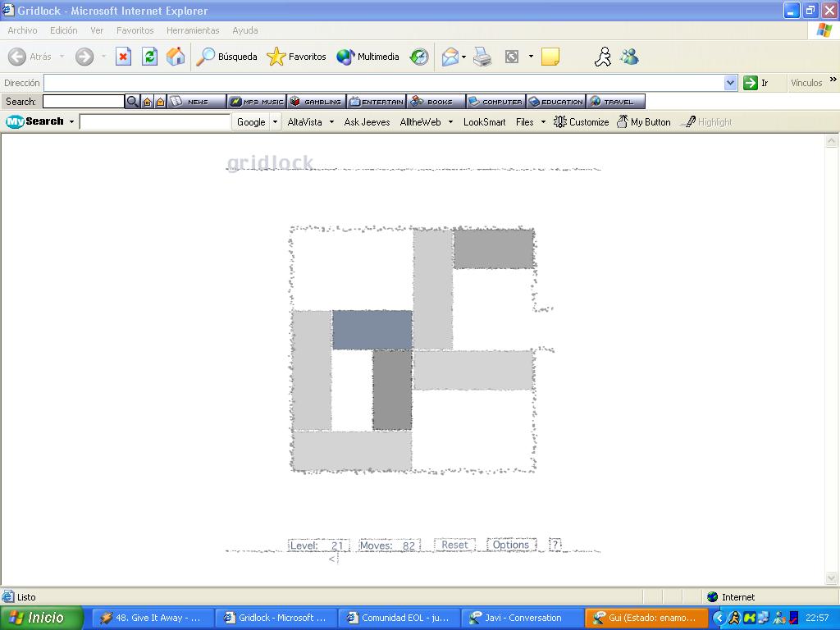The width and height of the screenshot is (840, 630).
Task: Click the gray edit toolbar icon
Action: (x=512, y=57)
